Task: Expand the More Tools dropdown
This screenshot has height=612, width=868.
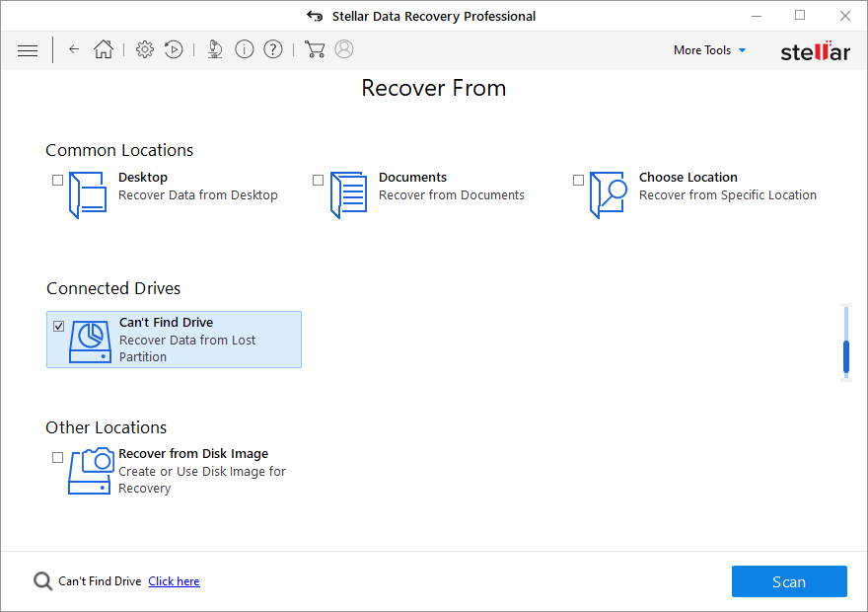Action: click(x=709, y=50)
